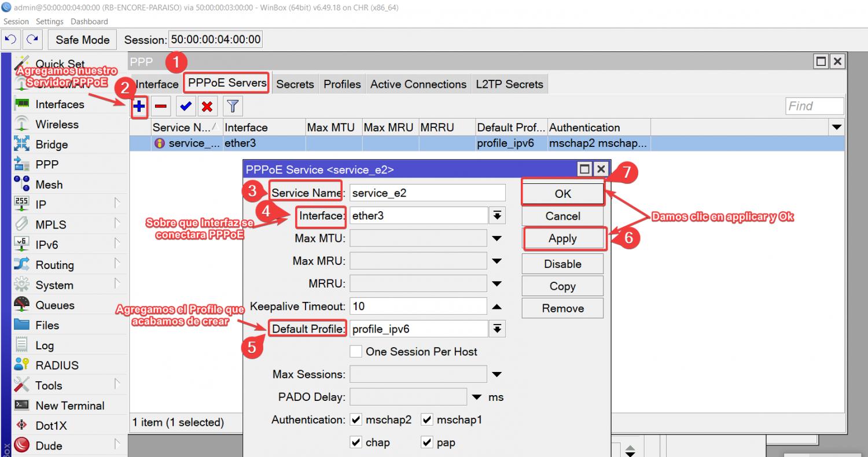Open the Interface dropdown showing ether3
Screen dimensions: 868x457
coord(496,216)
